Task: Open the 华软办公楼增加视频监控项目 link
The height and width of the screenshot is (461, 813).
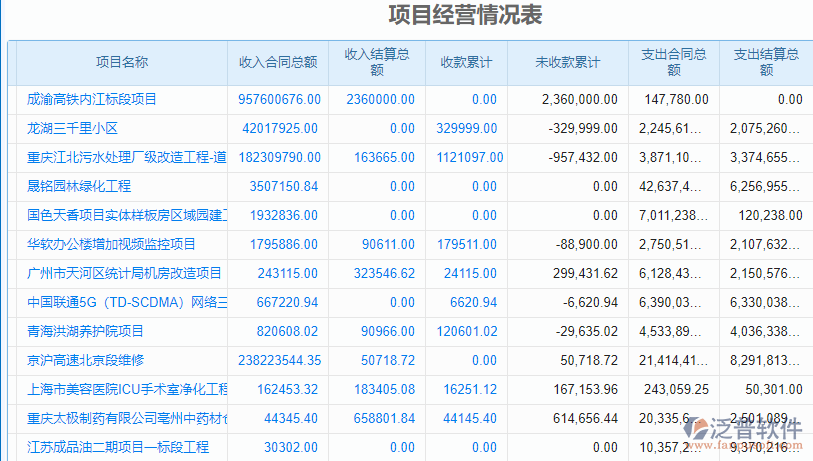Action: click(111, 244)
